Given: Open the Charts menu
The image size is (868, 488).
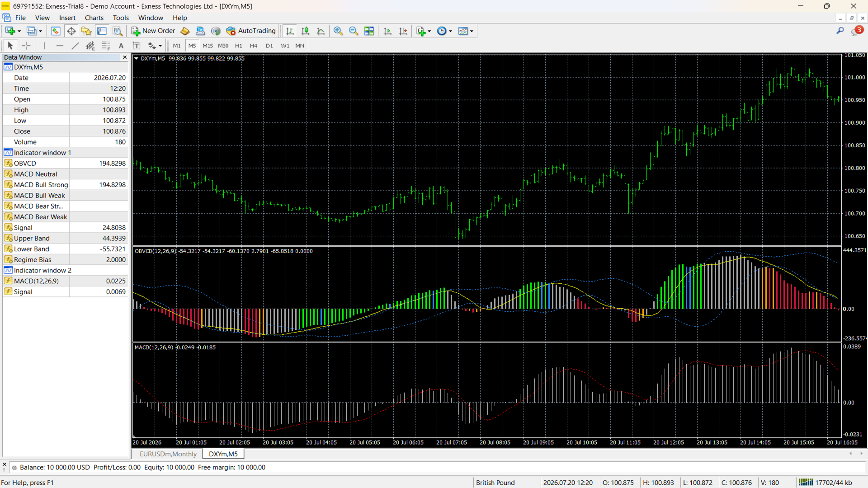Looking at the screenshot, I should point(94,18).
